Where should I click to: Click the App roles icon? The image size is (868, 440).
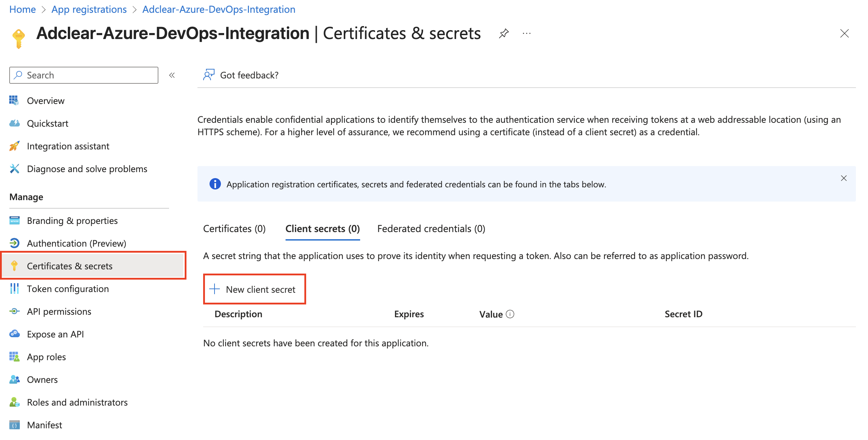[x=15, y=357]
